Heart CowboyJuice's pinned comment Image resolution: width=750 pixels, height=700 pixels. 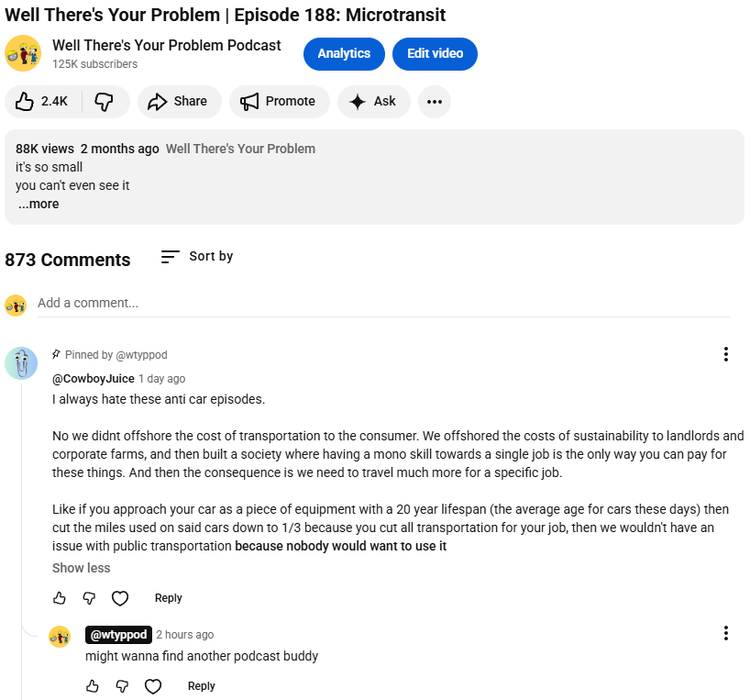(120, 598)
